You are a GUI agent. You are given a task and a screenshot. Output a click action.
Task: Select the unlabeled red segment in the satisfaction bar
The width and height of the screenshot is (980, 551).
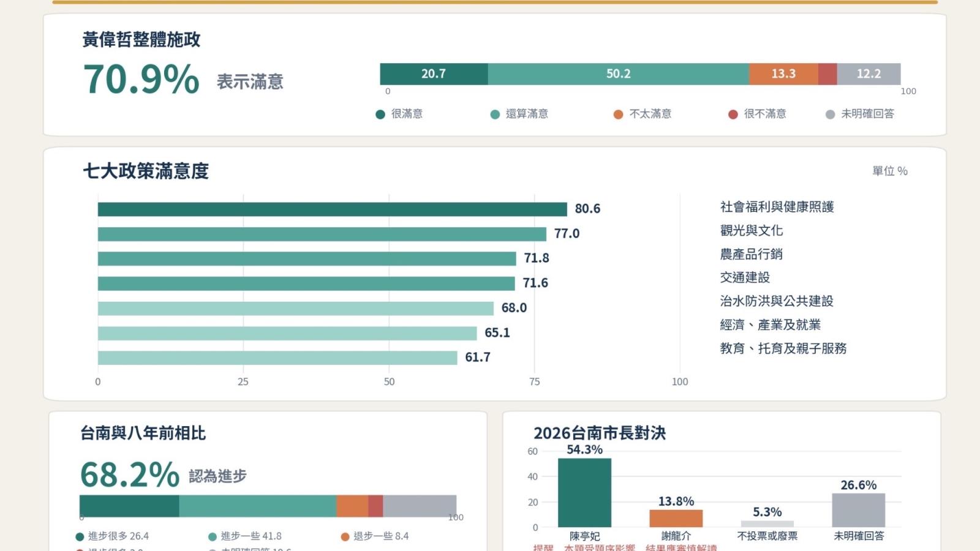[x=827, y=74]
